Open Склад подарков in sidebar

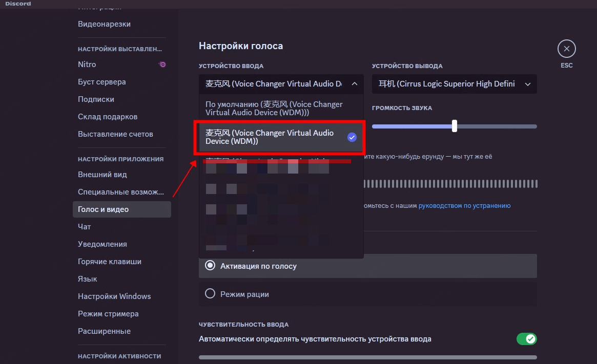[x=108, y=117]
